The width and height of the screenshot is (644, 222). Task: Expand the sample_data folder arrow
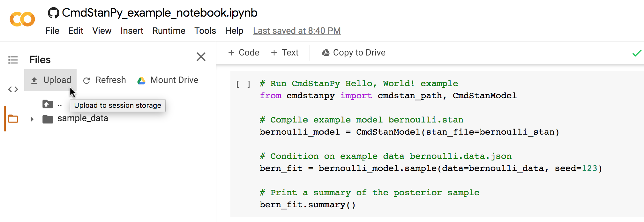[x=32, y=119]
